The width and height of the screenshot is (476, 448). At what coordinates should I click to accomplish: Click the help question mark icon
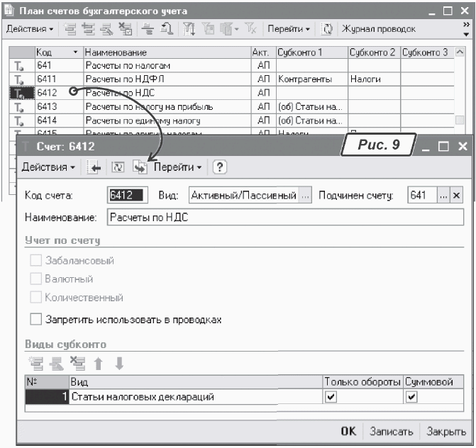click(220, 167)
